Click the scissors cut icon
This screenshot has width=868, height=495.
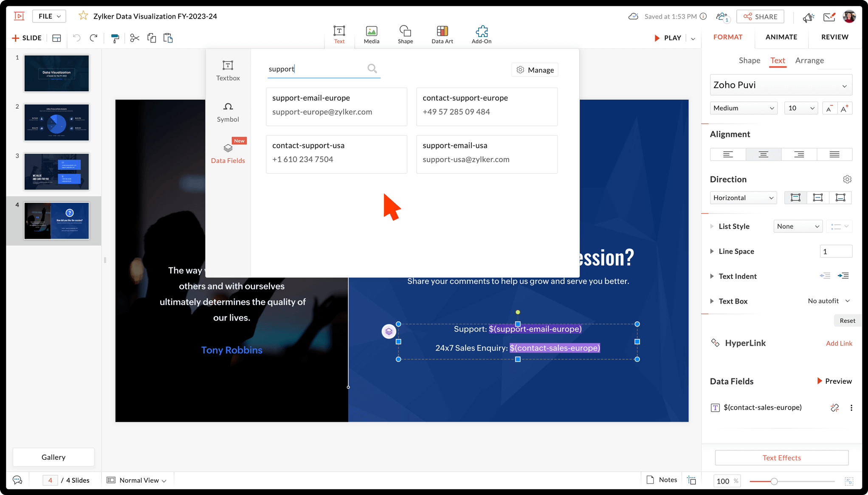[135, 38]
